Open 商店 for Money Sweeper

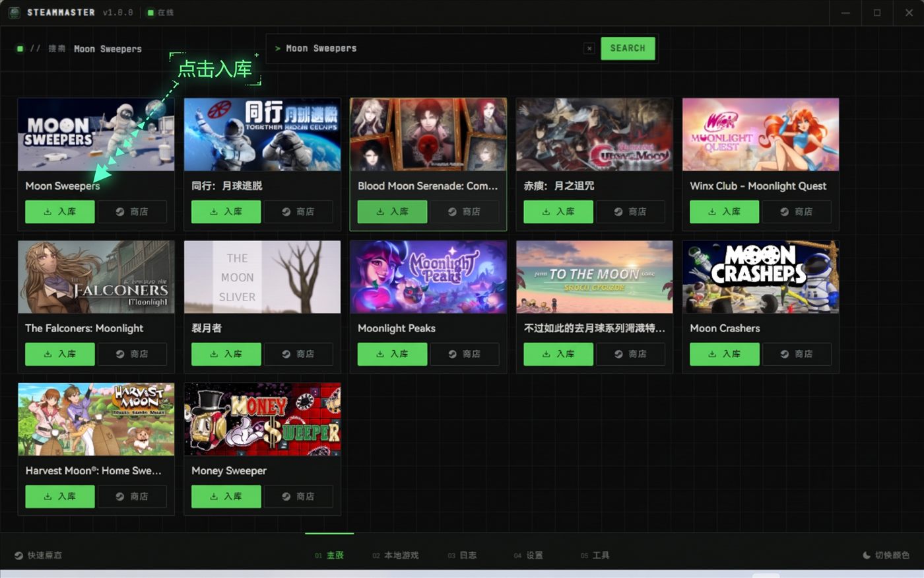[298, 497]
